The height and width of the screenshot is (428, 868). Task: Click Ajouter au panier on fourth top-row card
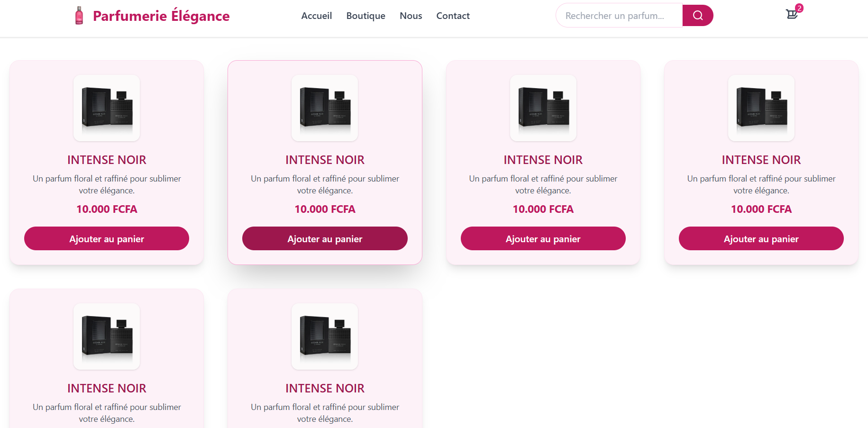[x=761, y=238]
